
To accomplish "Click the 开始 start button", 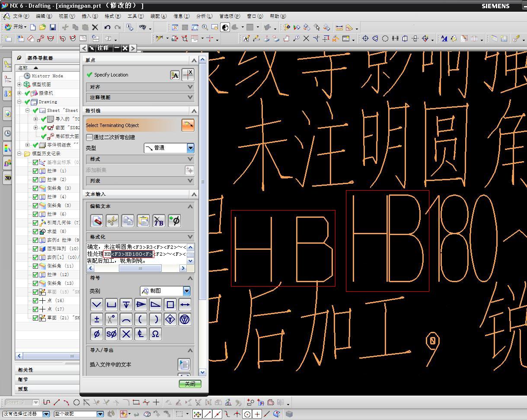I will click(16, 27).
